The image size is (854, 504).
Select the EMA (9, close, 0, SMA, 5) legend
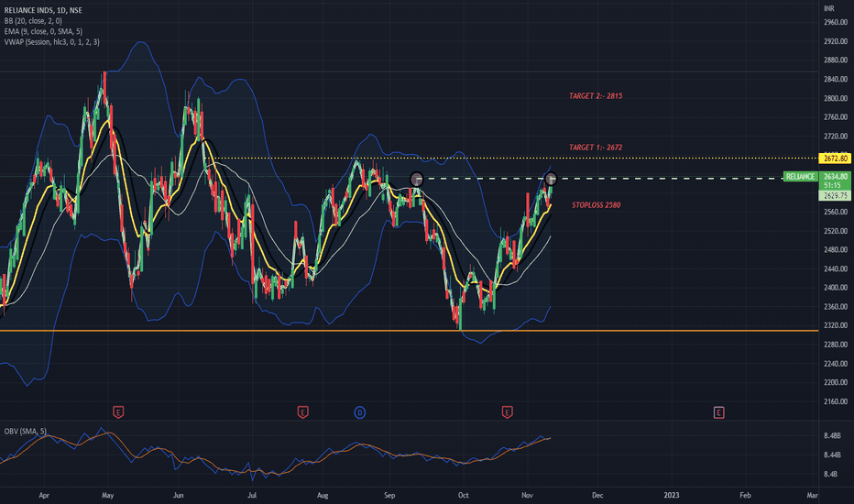click(43, 31)
